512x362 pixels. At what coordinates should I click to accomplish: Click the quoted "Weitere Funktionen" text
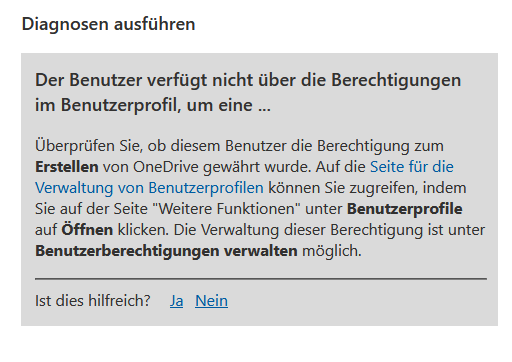[227, 209]
